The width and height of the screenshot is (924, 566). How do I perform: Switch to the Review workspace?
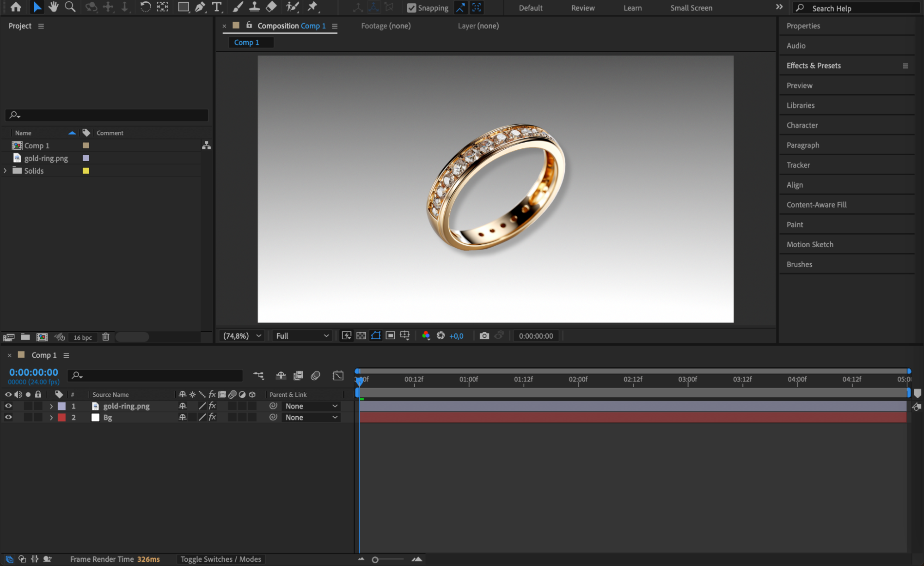coord(582,8)
